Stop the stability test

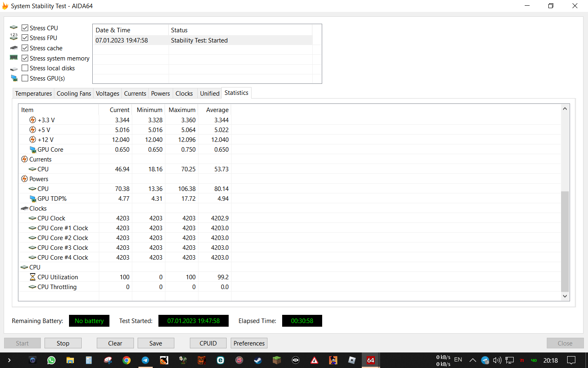63,343
